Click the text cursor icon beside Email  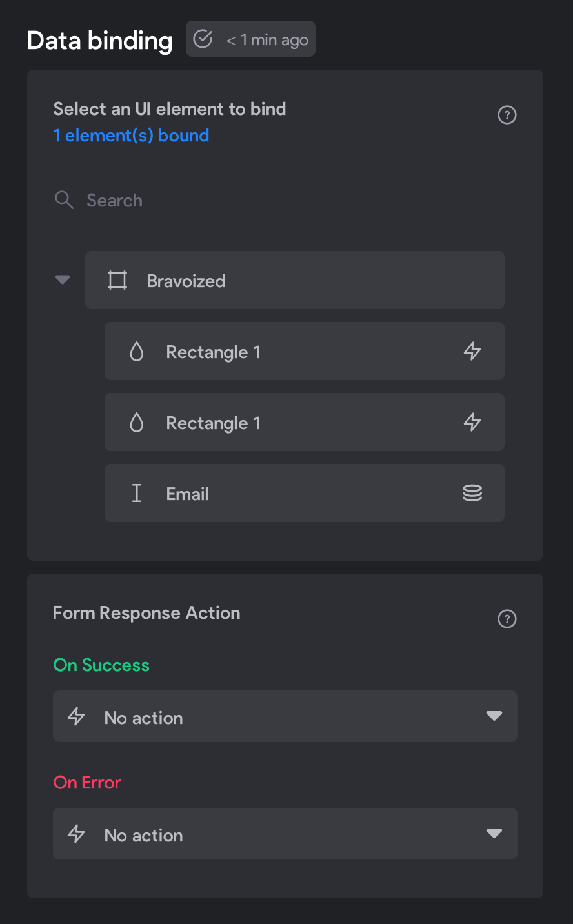[137, 493]
